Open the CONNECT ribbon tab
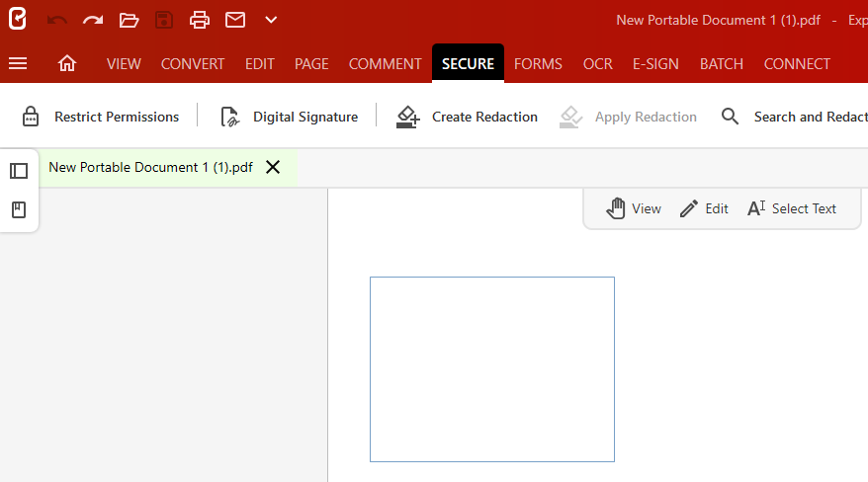 click(x=797, y=64)
